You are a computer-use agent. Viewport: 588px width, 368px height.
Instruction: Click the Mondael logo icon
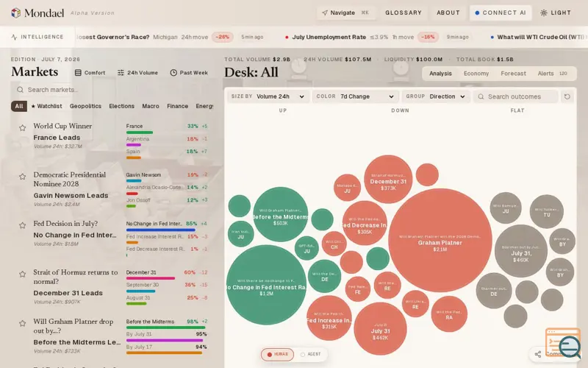15,13
